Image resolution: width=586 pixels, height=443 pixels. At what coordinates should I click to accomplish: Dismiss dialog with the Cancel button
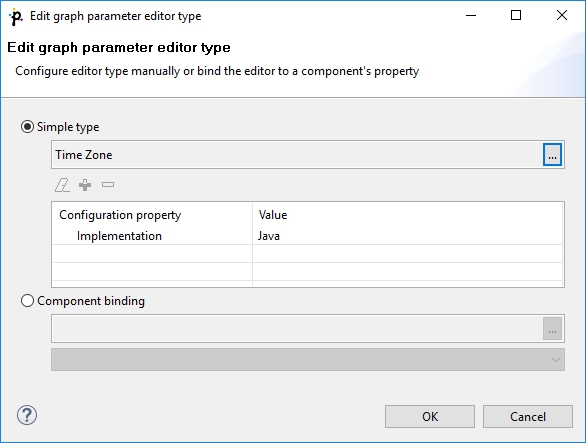coord(528,416)
